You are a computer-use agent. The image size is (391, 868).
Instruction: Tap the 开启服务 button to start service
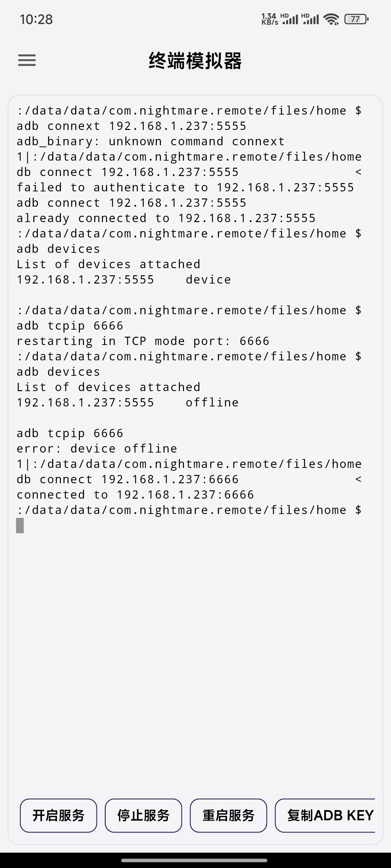[x=58, y=816]
